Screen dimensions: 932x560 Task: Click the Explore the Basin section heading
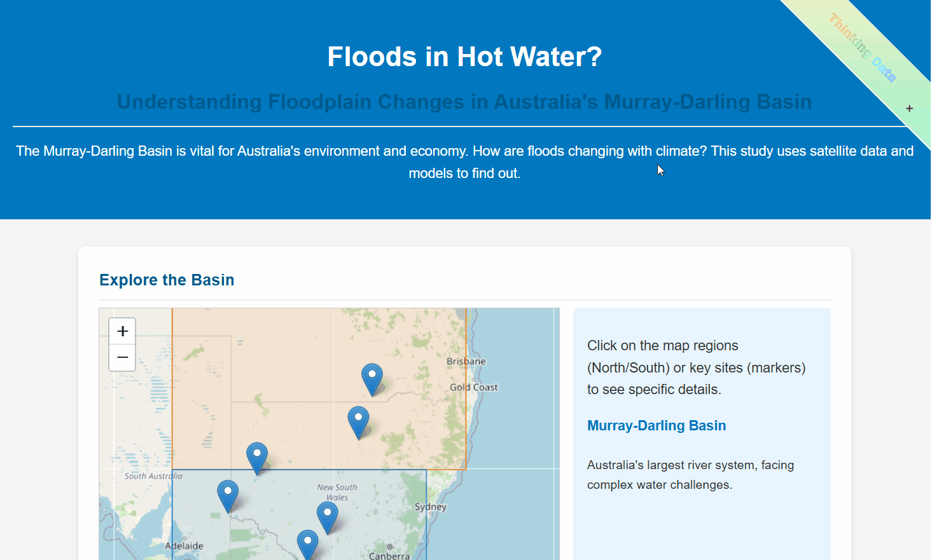tap(167, 280)
